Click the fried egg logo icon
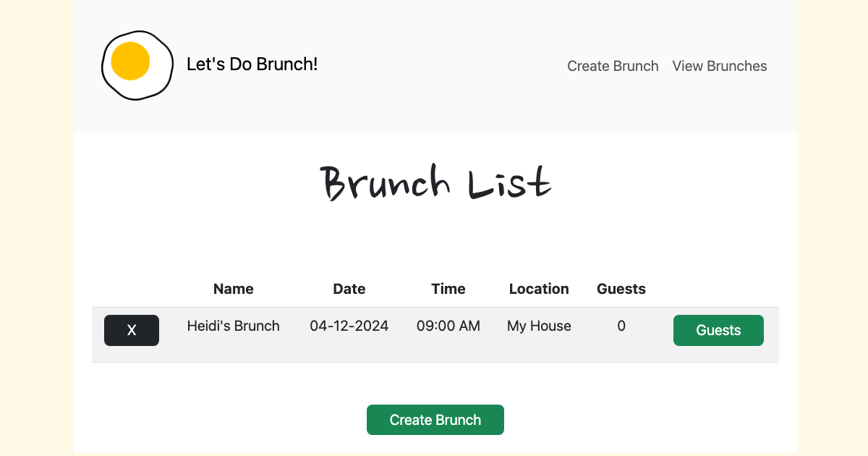This screenshot has width=868, height=456. tap(137, 65)
